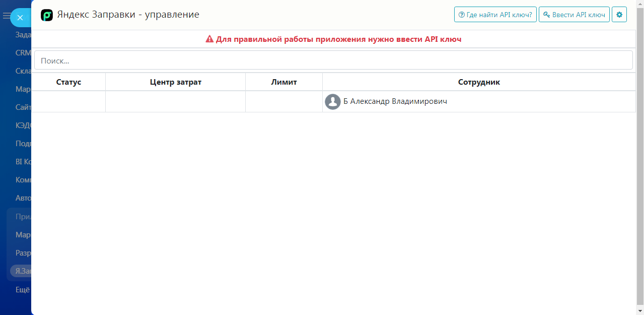Click the red warning triangle icon
The width and height of the screenshot is (644, 315).
pyautogui.click(x=210, y=39)
